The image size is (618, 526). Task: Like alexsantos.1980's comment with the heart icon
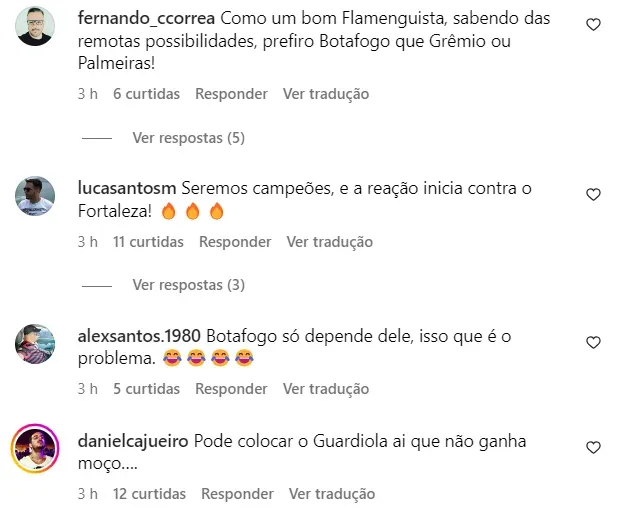point(593,342)
